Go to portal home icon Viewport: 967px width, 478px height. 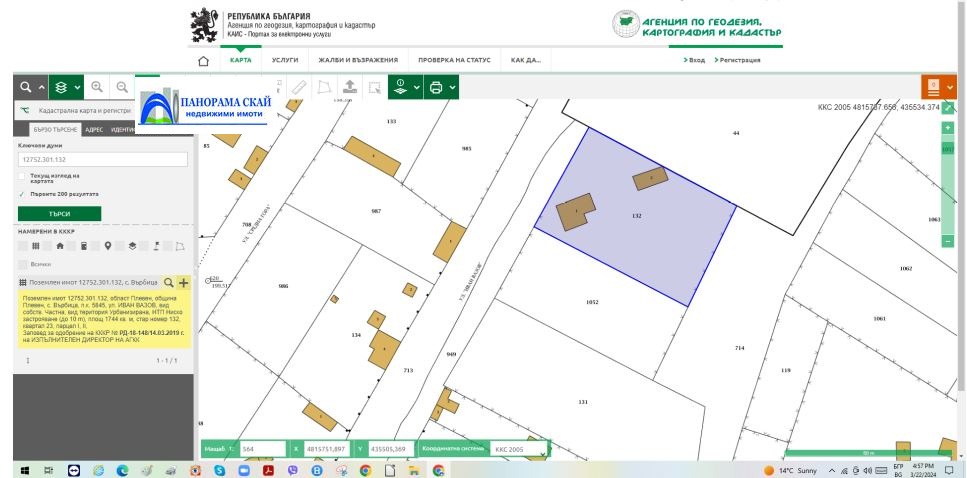click(x=204, y=61)
